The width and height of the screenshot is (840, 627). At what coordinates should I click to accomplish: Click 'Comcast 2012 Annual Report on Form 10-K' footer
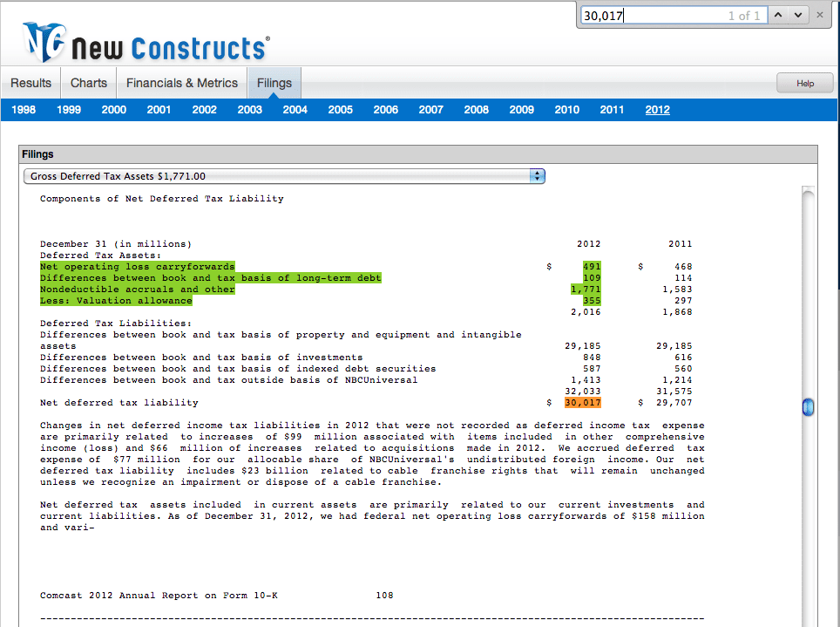pyautogui.click(x=159, y=596)
